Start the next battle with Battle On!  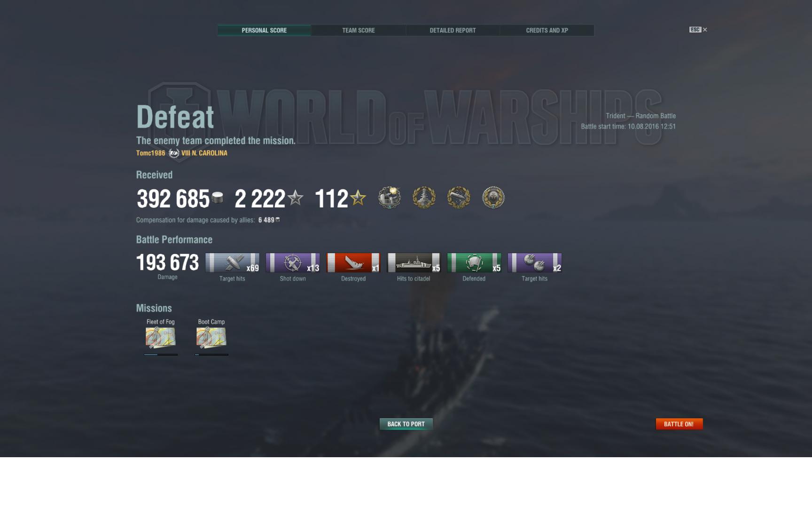pos(679,424)
